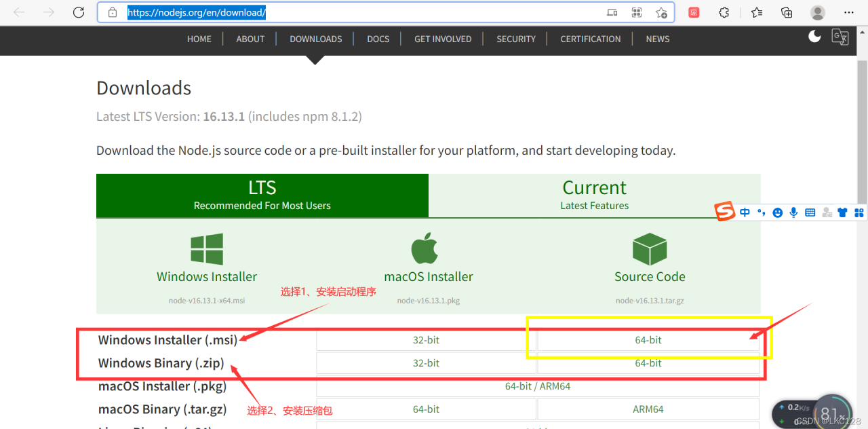Viewport: 868px width, 429px height.
Task: Open the ABOUT navigation item
Action: pos(250,39)
